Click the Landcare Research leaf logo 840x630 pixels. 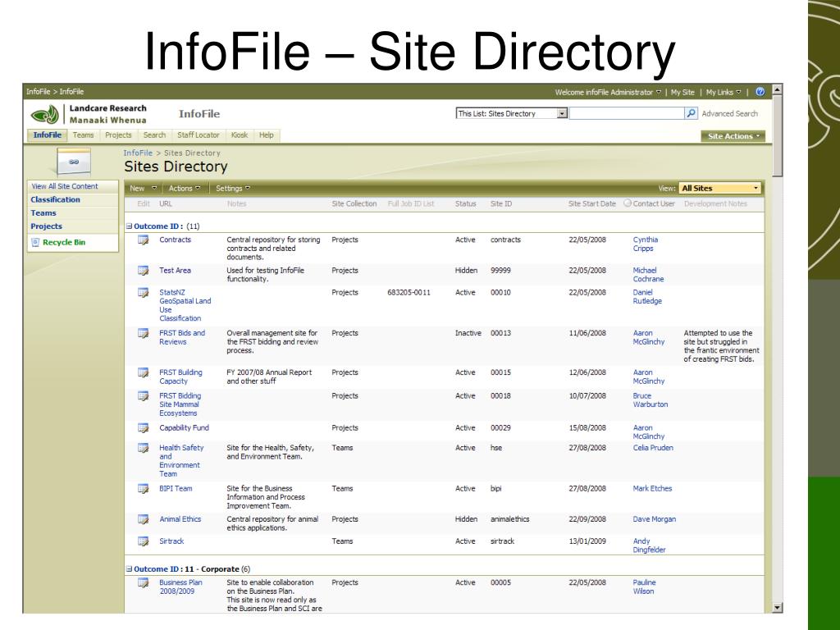46,114
